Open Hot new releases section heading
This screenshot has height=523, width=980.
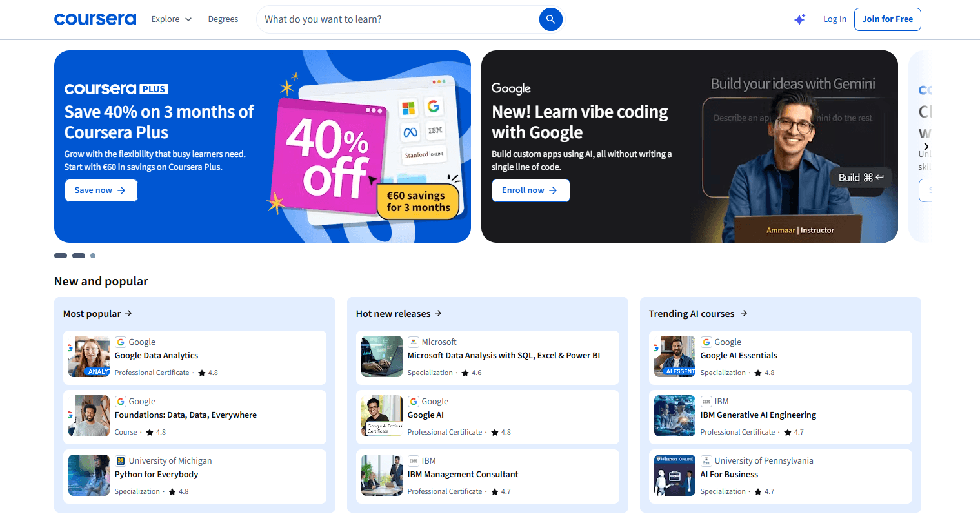(394, 314)
